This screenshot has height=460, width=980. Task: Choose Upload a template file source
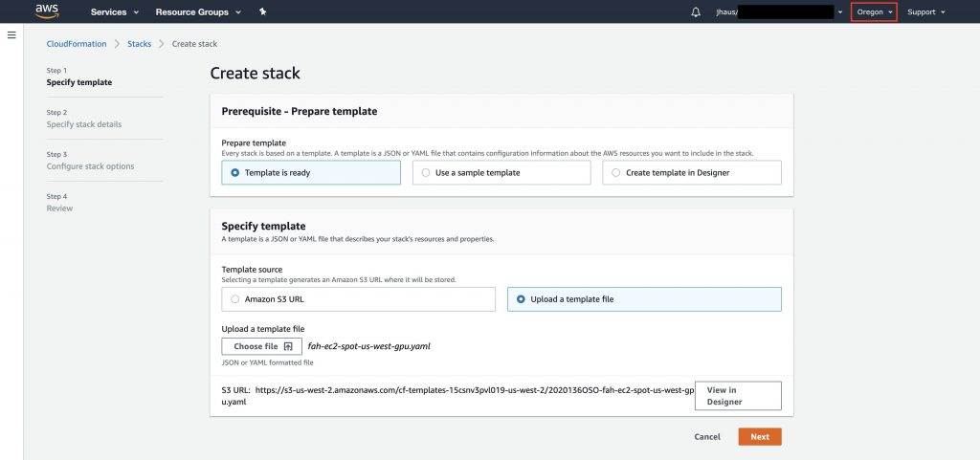coord(644,299)
